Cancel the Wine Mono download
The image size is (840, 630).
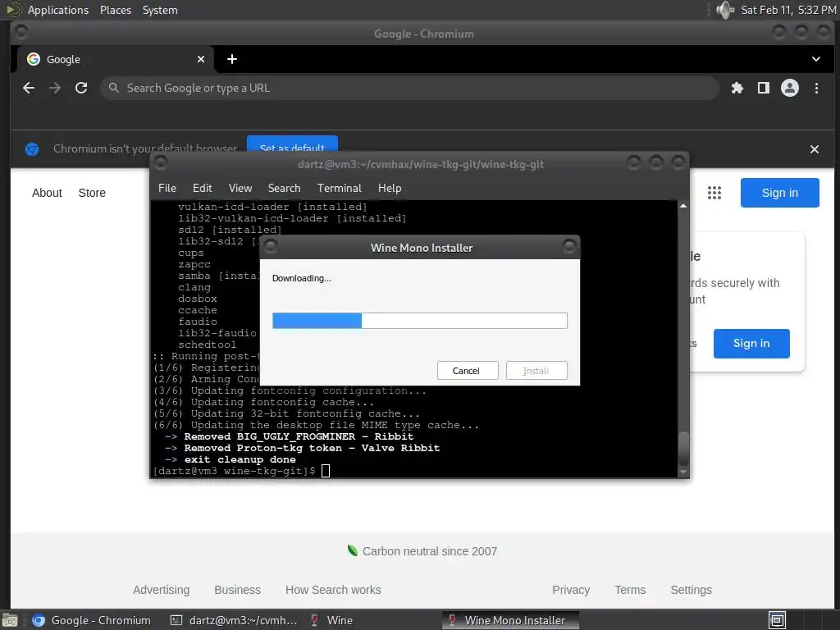pos(467,371)
